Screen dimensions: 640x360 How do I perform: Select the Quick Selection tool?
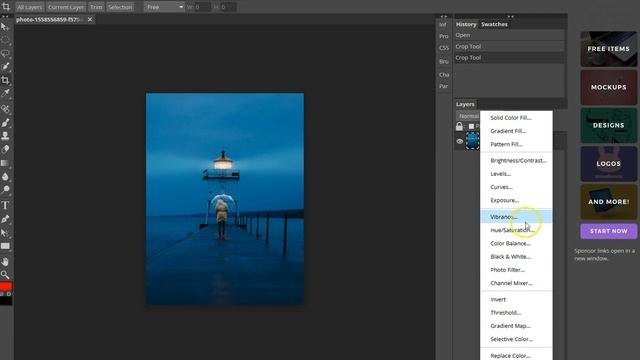click(5, 67)
